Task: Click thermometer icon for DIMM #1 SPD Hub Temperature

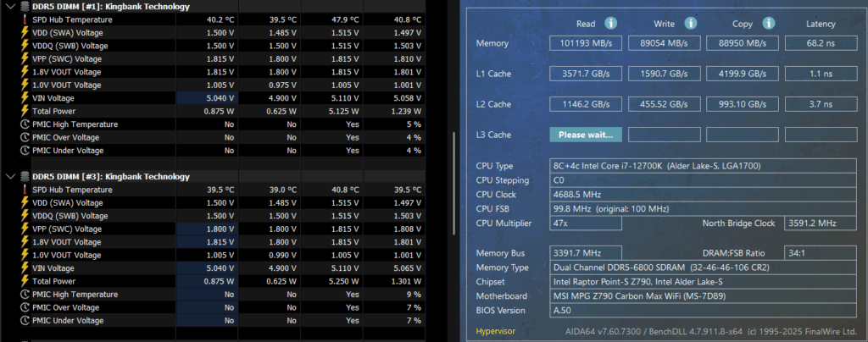Action: tap(25, 19)
